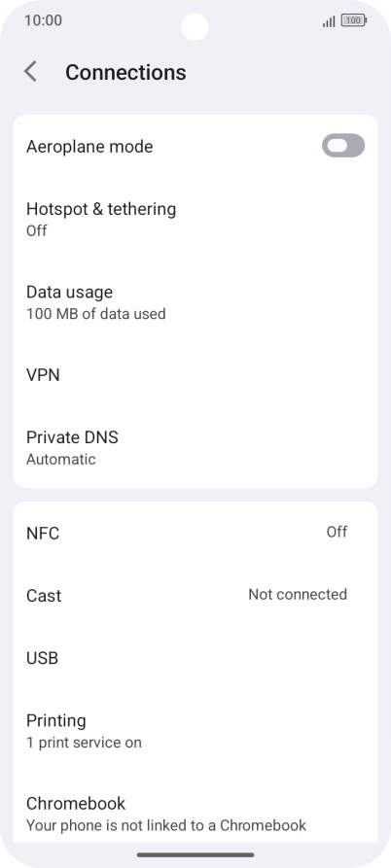Open Data usage details
Screen dimensions: 391x868
195,302
